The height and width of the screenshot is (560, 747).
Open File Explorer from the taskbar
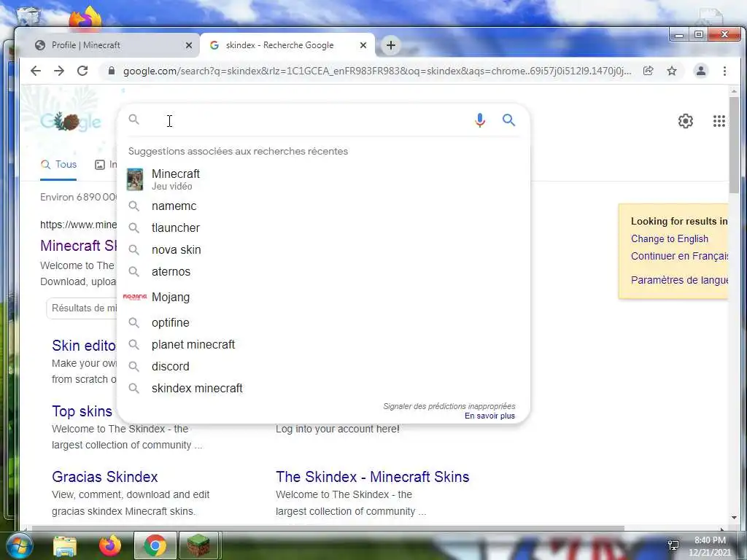tap(65, 545)
